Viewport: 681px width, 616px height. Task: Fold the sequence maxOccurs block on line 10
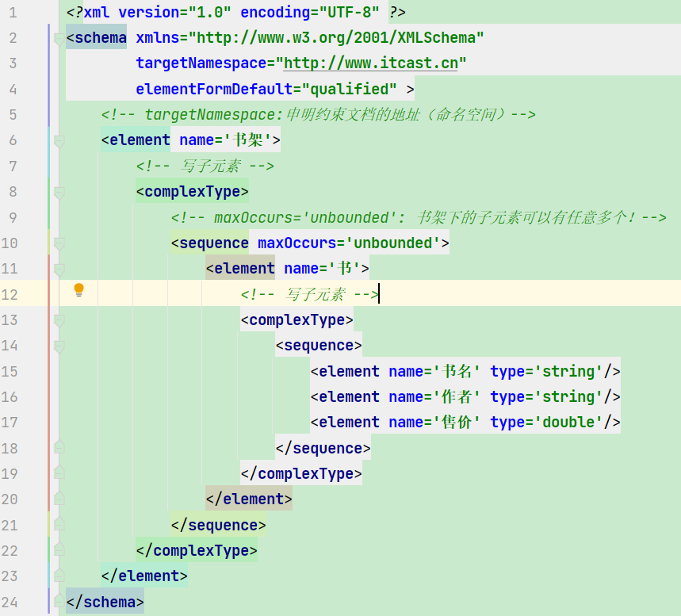59,243
